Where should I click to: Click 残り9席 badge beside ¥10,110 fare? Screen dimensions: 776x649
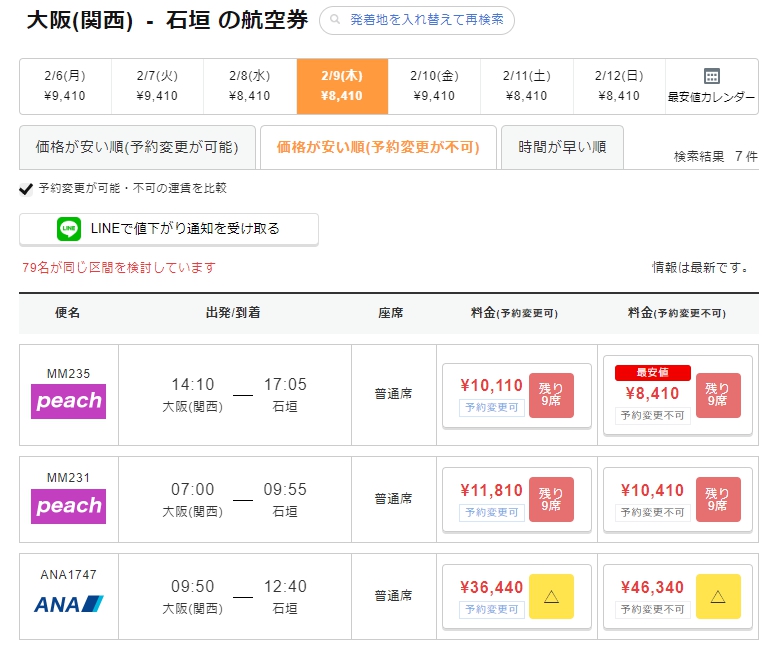point(551,395)
